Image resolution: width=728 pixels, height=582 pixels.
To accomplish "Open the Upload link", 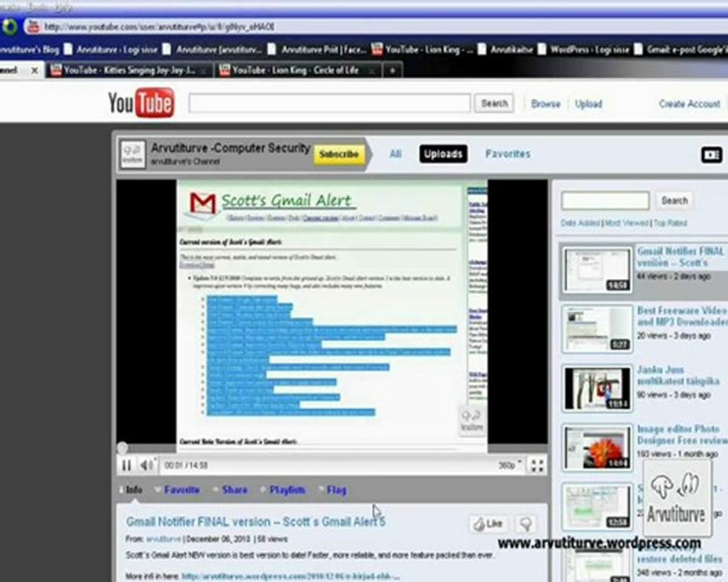I will tap(588, 104).
